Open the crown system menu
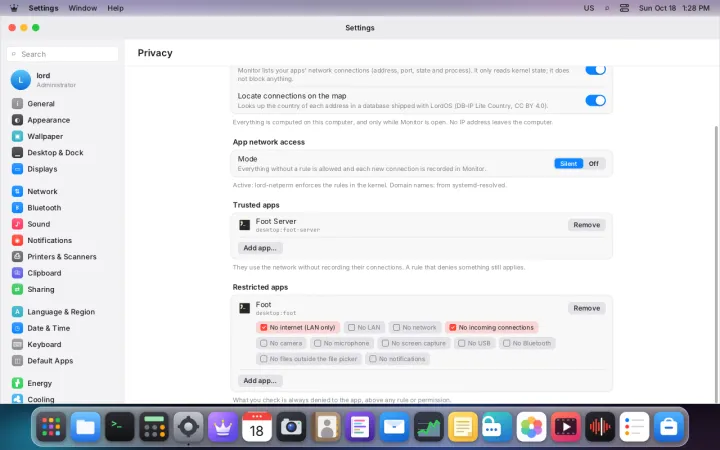This screenshot has height=450, width=720. pyautogui.click(x=14, y=8)
